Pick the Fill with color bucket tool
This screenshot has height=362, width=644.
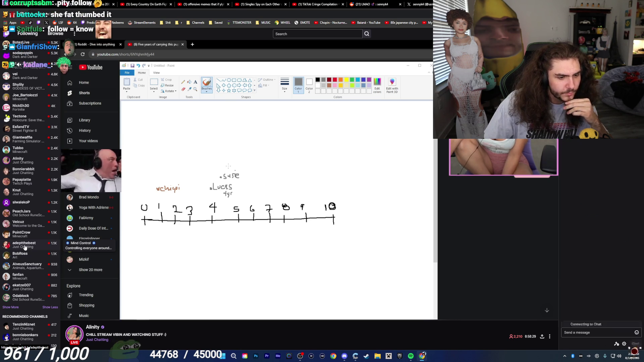click(189, 82)
